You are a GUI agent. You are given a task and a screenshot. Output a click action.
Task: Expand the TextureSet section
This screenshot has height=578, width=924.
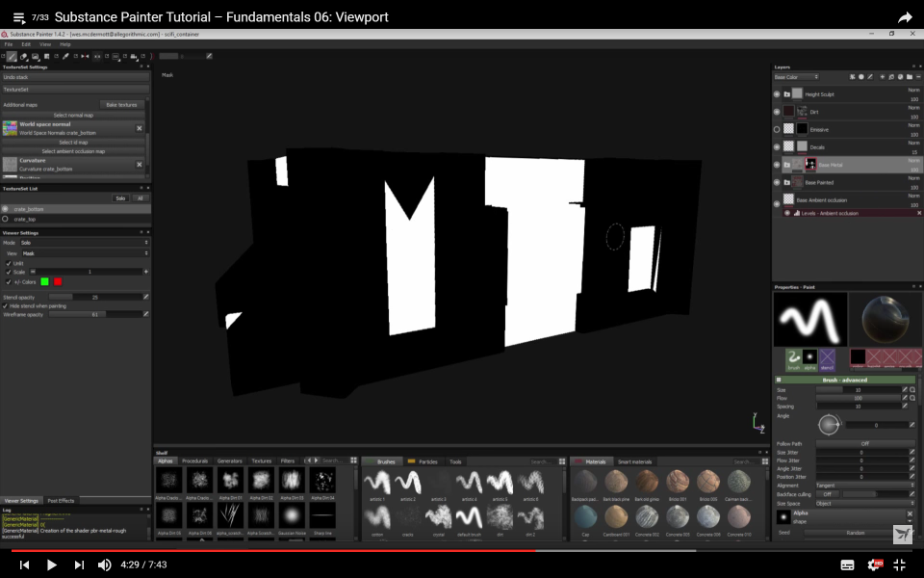75,90
